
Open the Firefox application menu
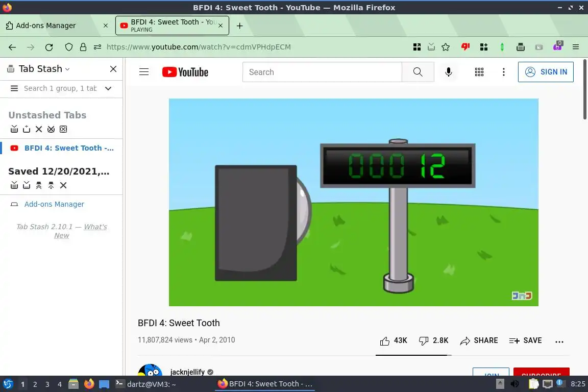click(576, 47)
